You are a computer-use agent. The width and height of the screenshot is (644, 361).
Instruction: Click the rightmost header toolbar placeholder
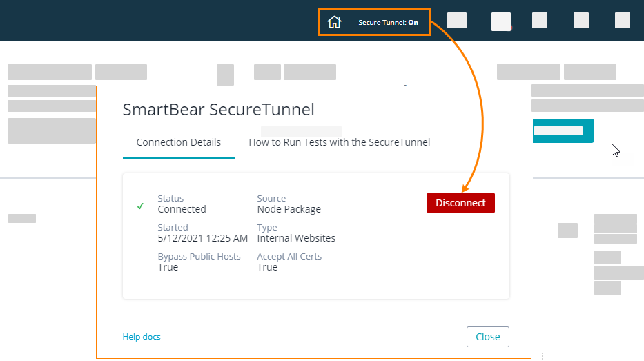pyautogui.click(x=622, y=21)
